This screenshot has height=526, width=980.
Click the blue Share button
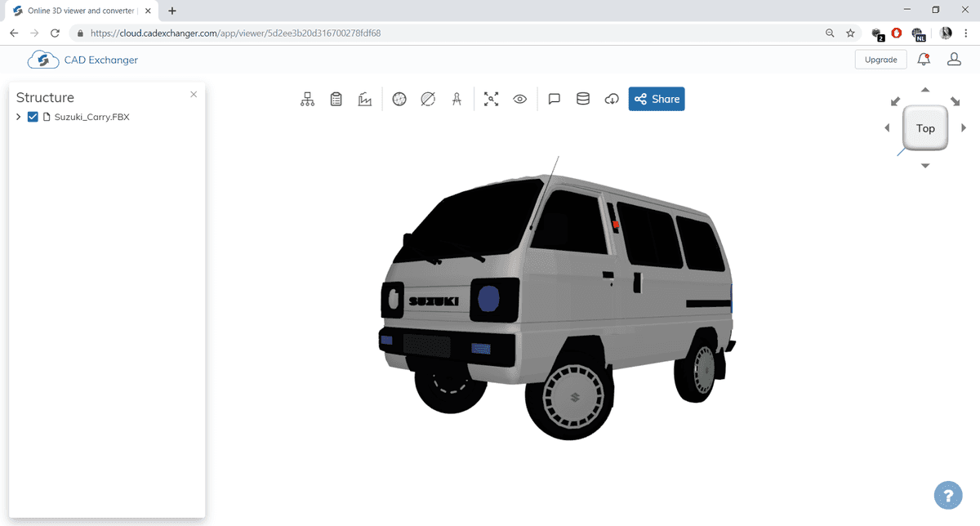click(x=657, y=99)
